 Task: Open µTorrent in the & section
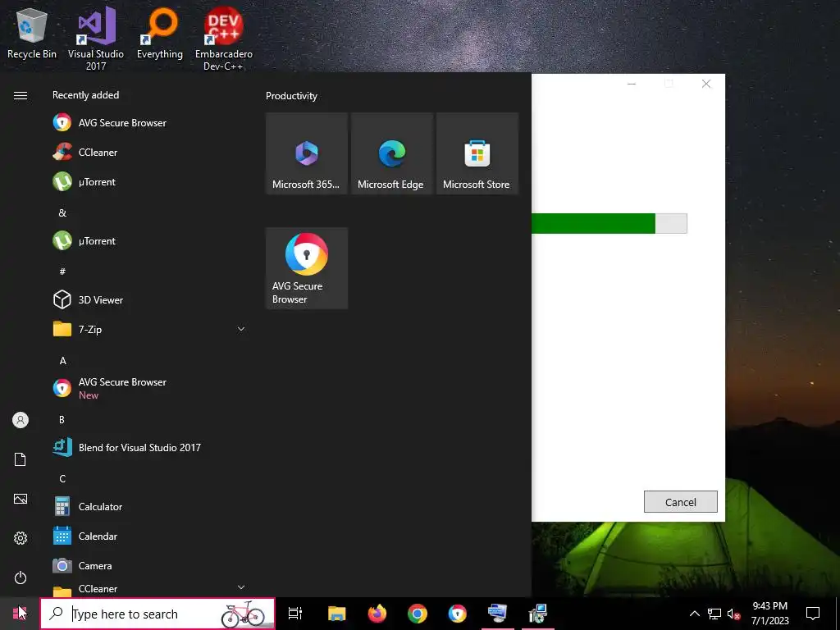click(x=150, y=241)
